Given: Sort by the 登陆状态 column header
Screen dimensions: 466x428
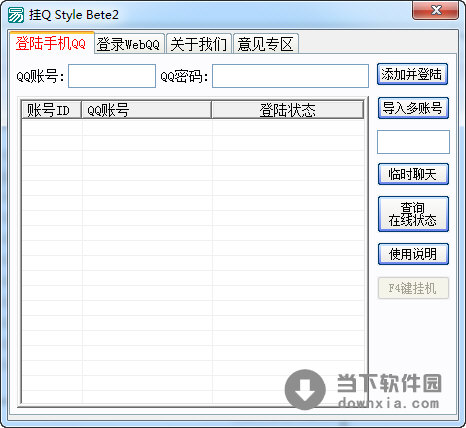Looking at the screenshot, I should coord(288,110).
